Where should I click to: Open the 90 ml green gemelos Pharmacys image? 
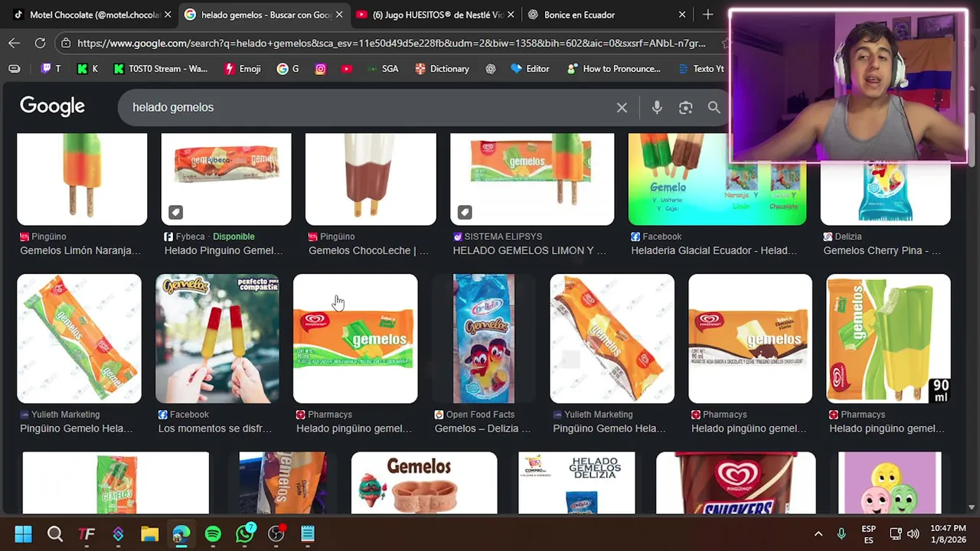click(888, 338)
